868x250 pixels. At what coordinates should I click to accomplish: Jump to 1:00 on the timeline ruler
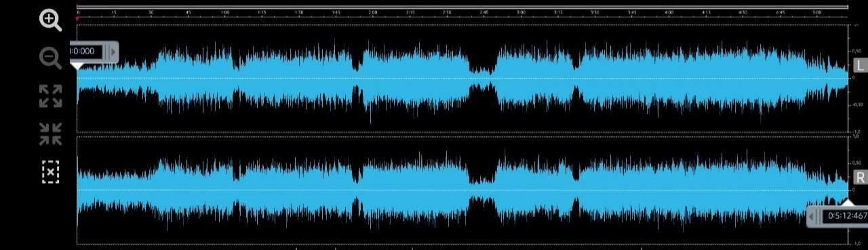point(225,12)
